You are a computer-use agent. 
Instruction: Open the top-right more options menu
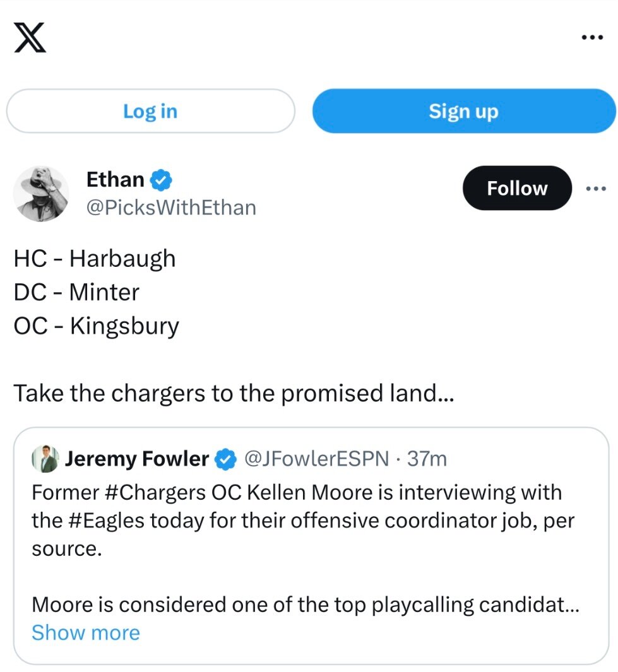click(592, 38)
